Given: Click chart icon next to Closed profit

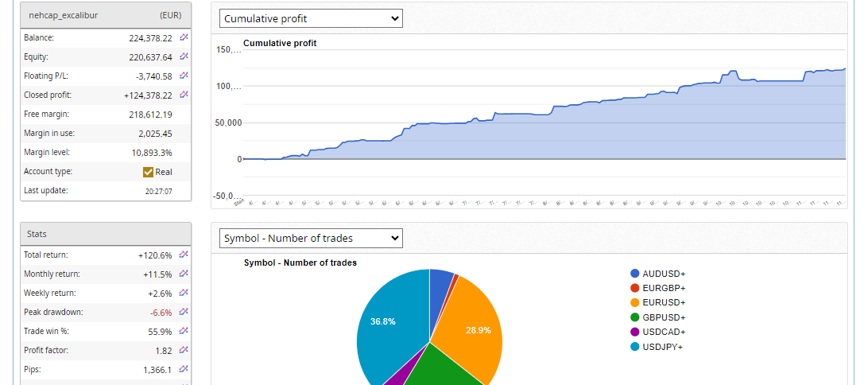Looking at the screenshot, I should [184, 95].
